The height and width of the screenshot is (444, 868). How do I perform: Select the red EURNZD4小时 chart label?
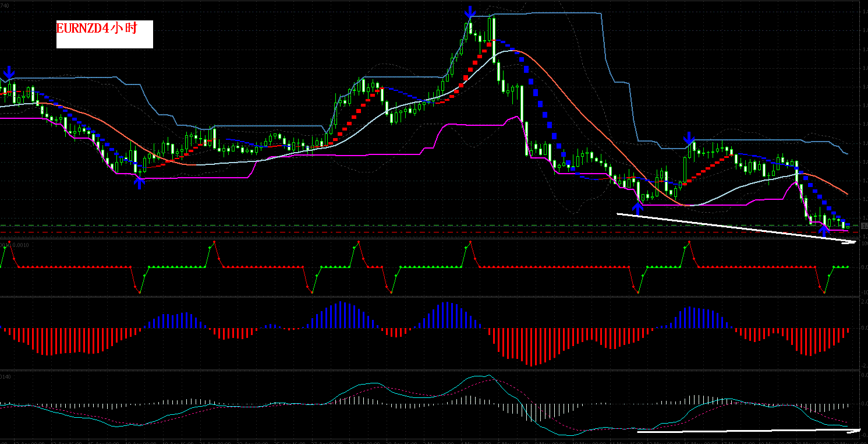click(97, 28)
